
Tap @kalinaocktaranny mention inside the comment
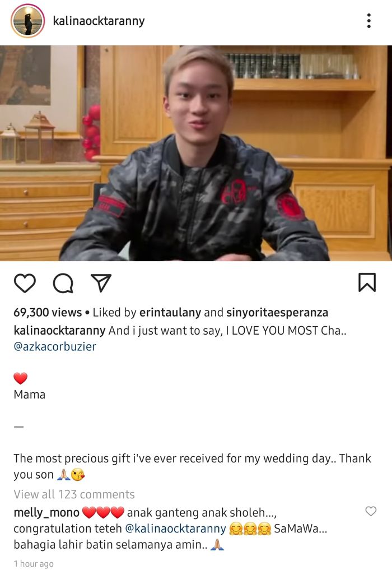click(x=175, y=529)
